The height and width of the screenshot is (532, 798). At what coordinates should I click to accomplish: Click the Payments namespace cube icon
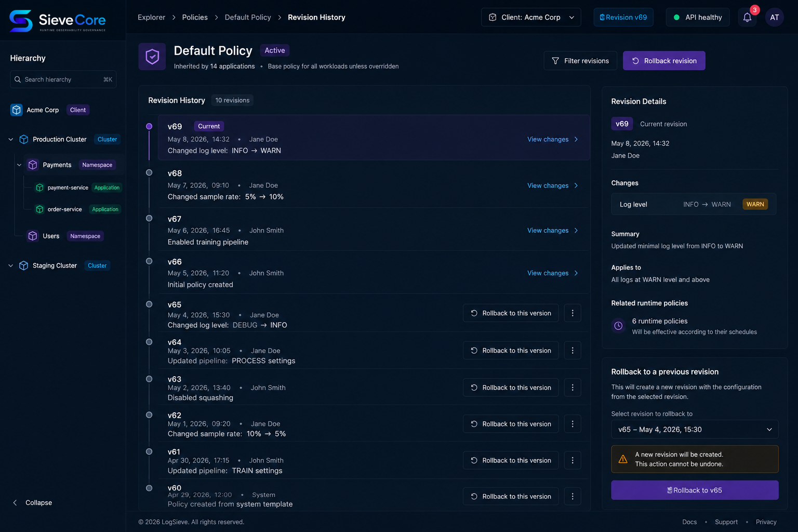point(33,165)
